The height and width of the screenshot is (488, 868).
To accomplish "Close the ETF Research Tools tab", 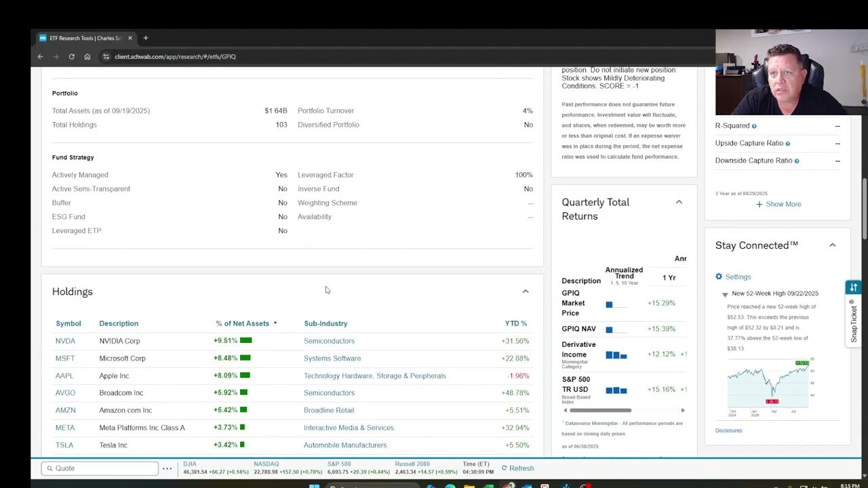I will point(130,38).
